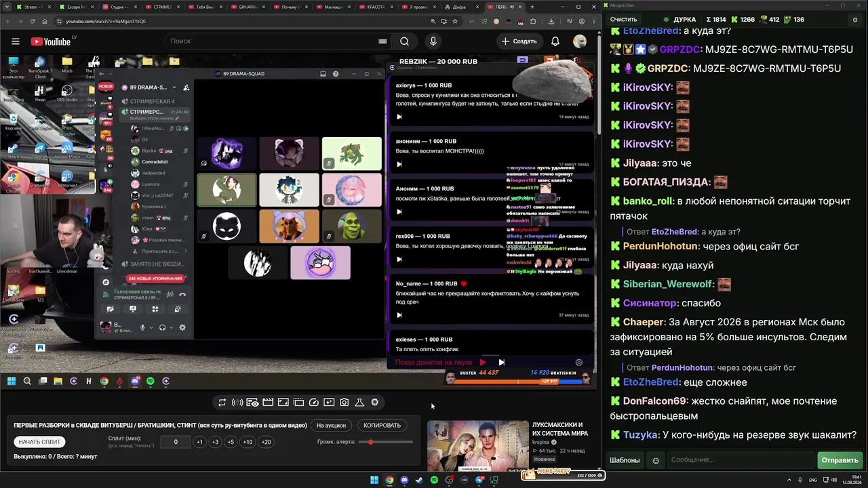
Task: Toggle Discord headphones deafen in user panel
Action: [162, 327]
